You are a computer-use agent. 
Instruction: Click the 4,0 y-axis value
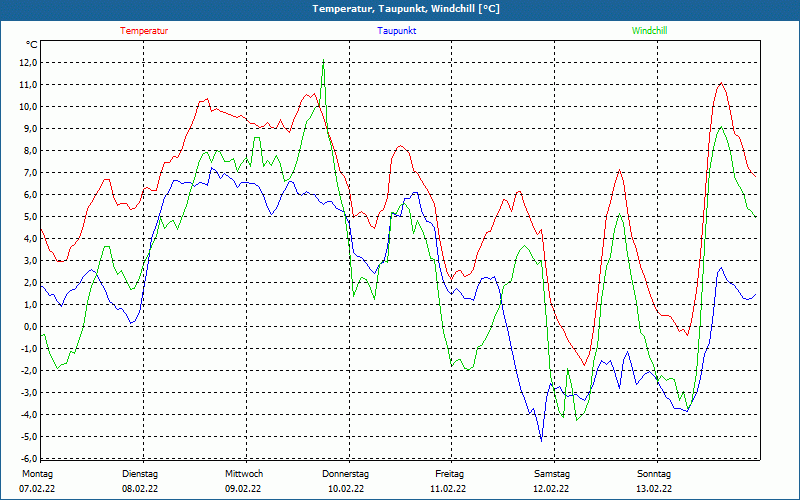click(x=30, y=238)
